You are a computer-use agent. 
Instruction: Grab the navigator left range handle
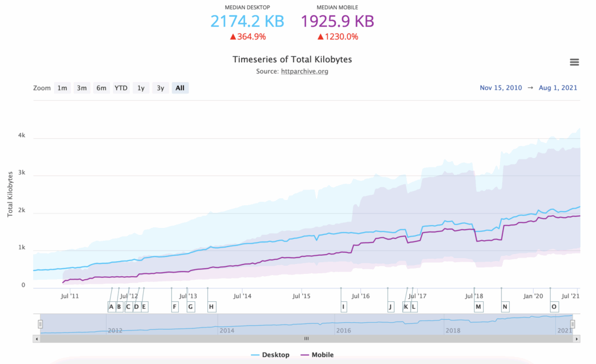coord(40,324)
